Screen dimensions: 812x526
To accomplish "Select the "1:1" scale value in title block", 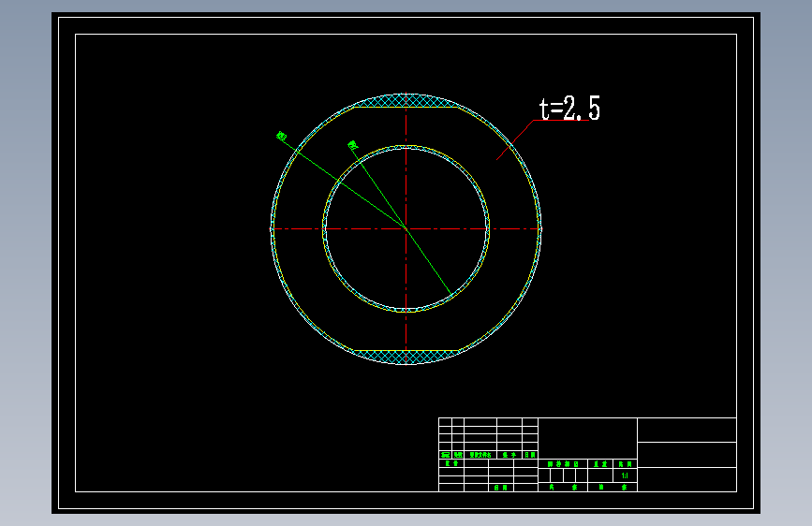I will [x=625, y=475].
